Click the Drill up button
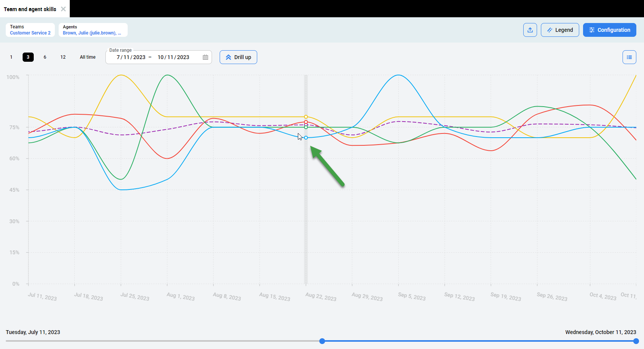 click(x=238, y=57)
